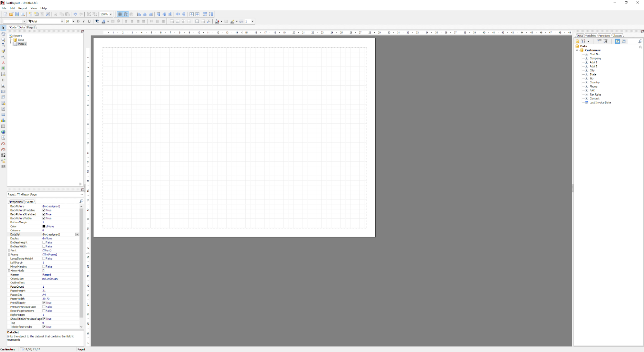644x352 pixels.
Task: Apply Underline formatting
Action: tap(89, 21)
